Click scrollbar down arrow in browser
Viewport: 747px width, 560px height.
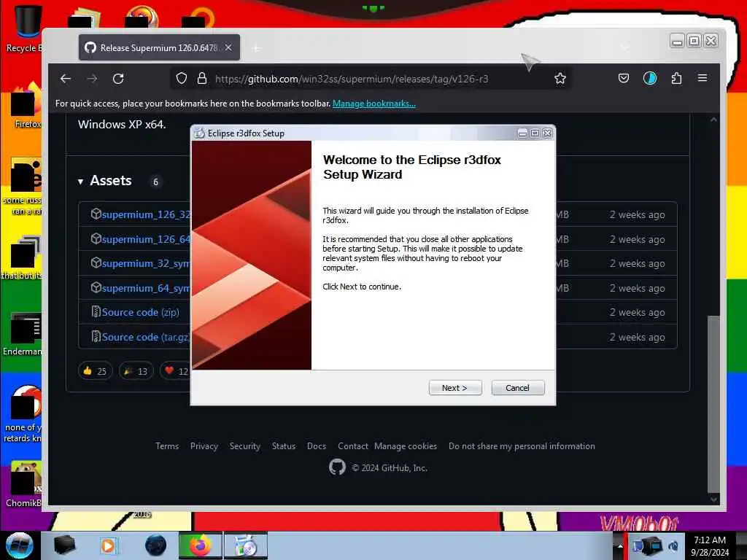click(x=713, y=499)
